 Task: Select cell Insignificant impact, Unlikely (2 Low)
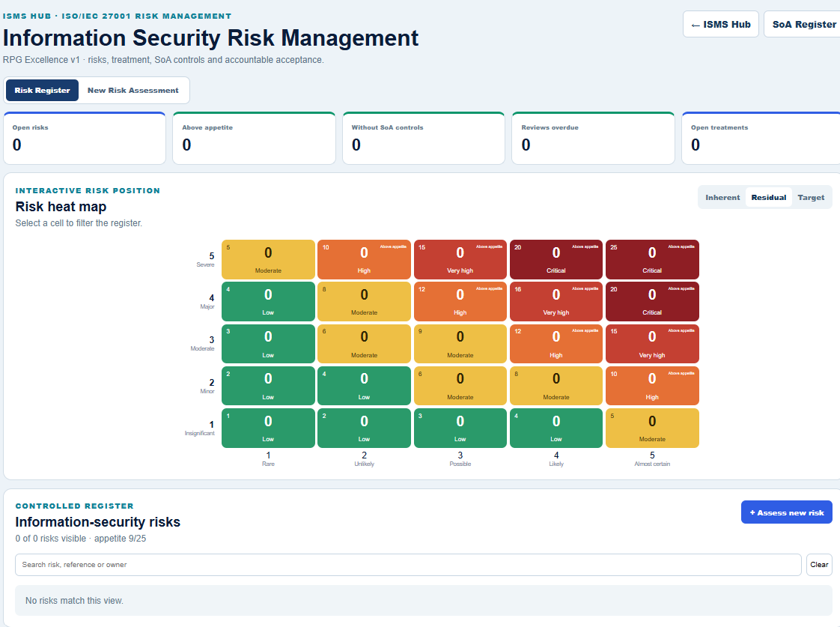(365, 428)
